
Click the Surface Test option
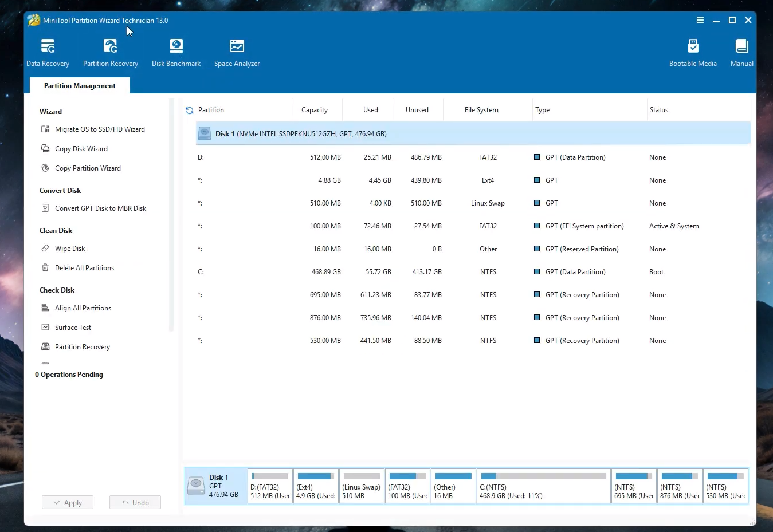click(x=73, y=328)
